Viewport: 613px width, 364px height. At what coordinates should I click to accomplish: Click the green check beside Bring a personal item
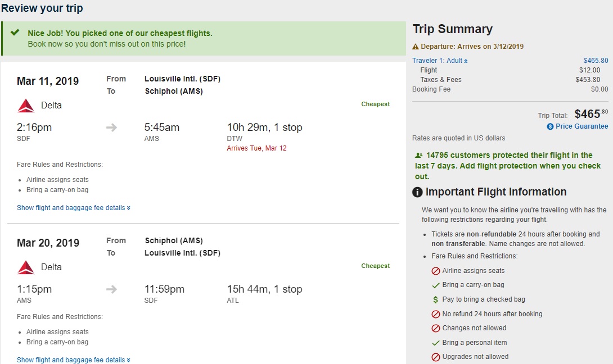pyautogui.click(x=435, y=343)
